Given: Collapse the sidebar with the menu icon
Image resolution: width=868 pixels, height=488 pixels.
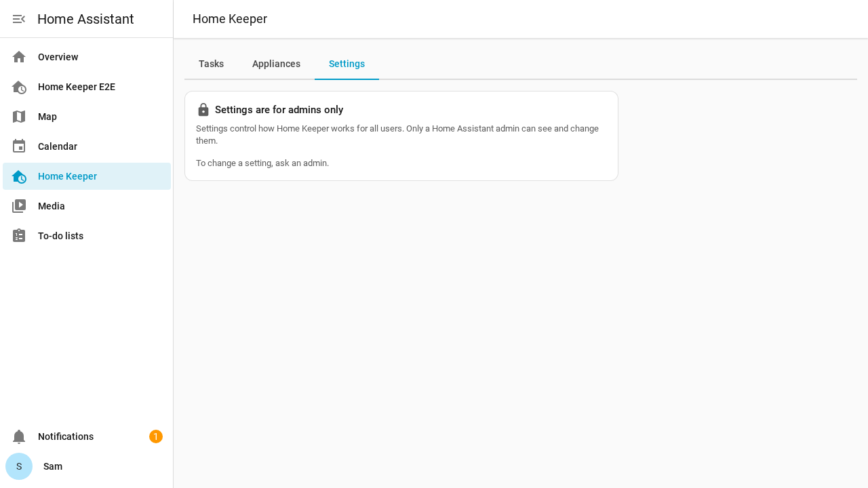Looking at the screenshot, I should (19, 19).
